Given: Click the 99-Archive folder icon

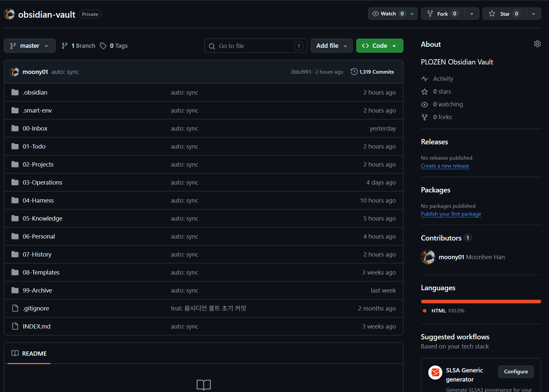Looking at the screenshot, I should tap(15, 290).
